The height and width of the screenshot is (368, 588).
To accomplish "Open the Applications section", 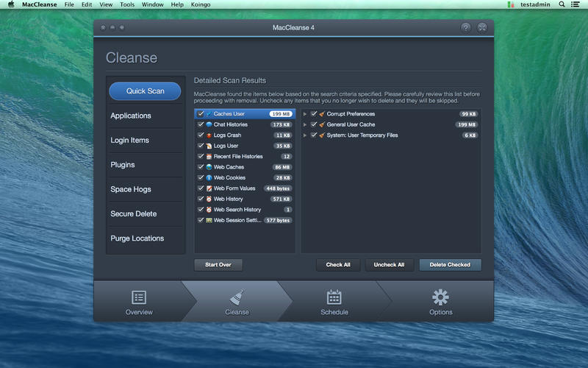I will point(146,116).
